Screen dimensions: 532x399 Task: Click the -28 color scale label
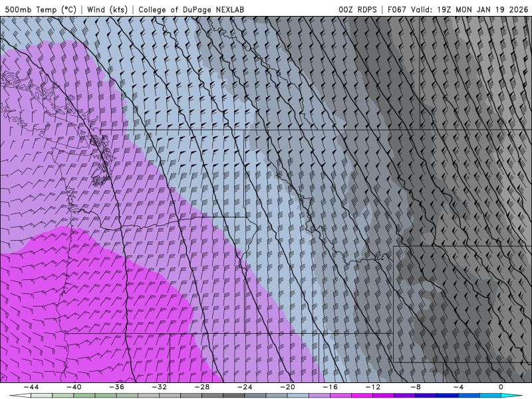click(202, 387)
